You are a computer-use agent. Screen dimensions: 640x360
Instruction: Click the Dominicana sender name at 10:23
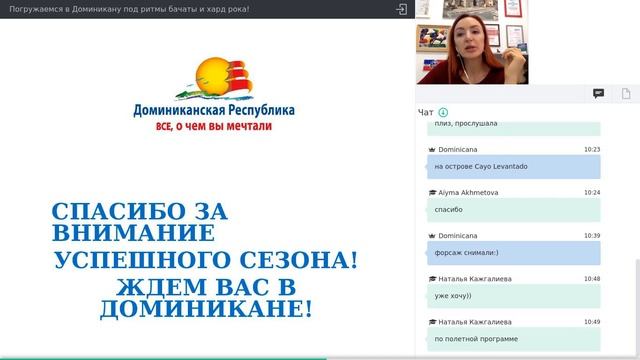point(458,149)
